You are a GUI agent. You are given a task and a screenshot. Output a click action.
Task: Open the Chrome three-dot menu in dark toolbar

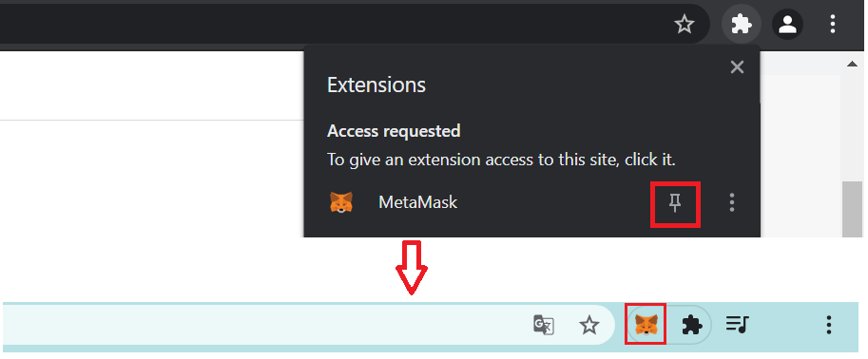(x=833, y=24)
